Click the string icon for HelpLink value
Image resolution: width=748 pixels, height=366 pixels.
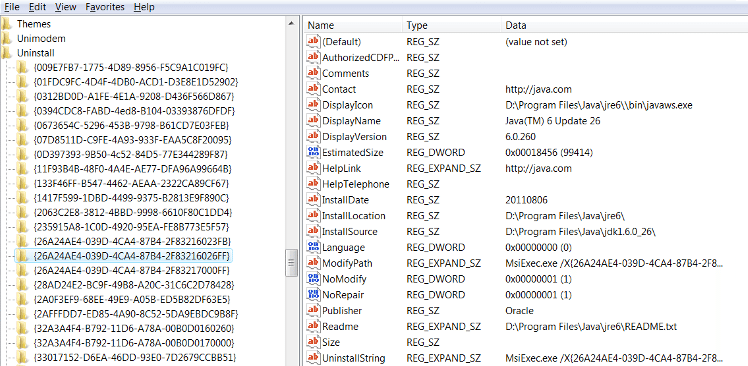pyautogui.click(x=313, y=168)
